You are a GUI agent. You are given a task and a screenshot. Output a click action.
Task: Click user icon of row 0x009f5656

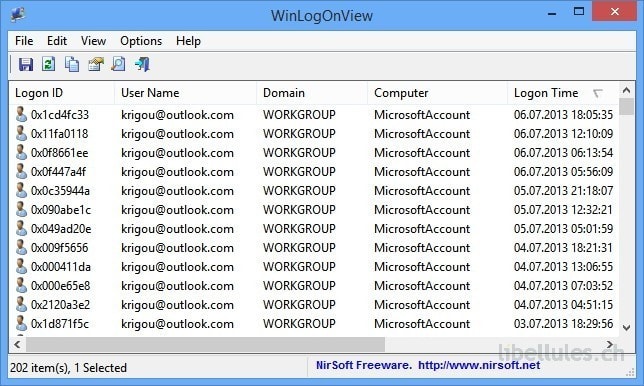(x=21, y=247)
